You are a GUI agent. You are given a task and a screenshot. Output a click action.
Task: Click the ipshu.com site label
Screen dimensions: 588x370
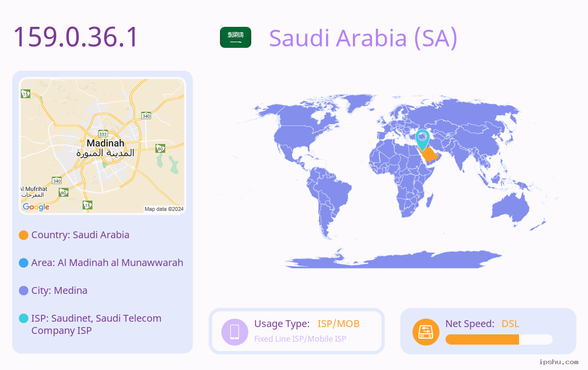point(559,362)
